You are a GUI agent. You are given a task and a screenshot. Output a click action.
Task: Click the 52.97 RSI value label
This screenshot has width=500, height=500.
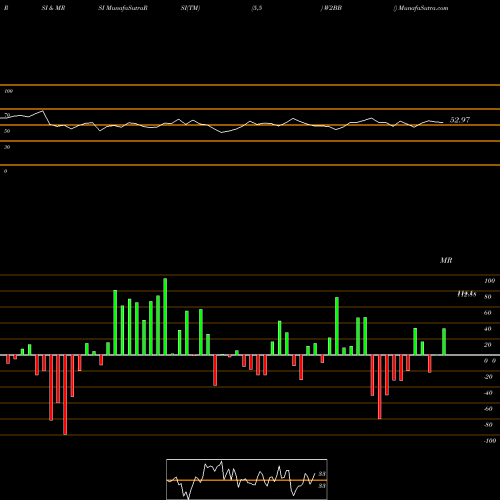click(460, 120)
